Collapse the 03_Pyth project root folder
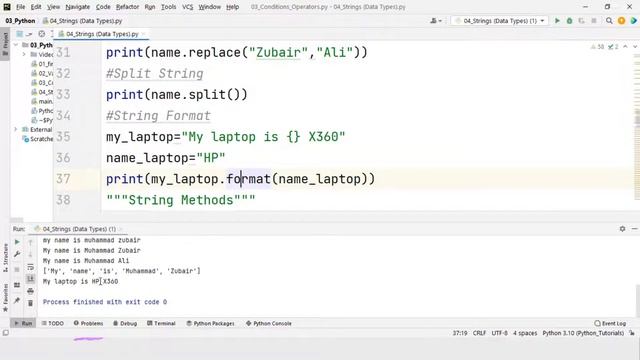The image size is (640, 360). pos(16,45)
